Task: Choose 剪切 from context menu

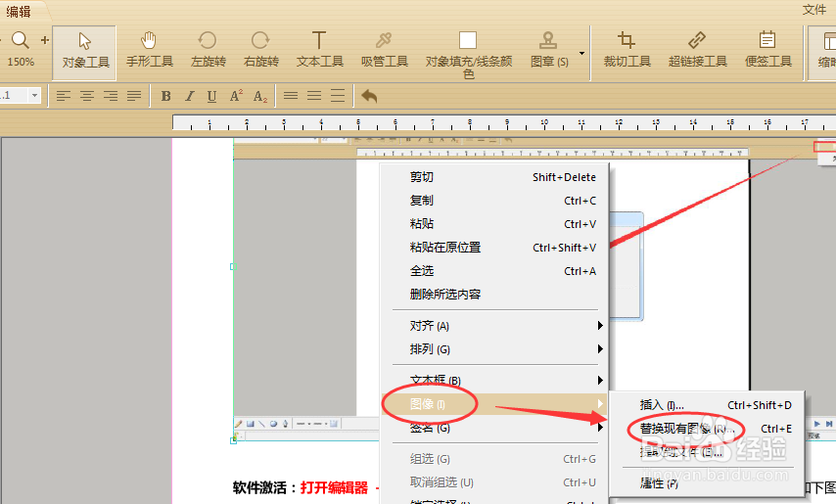Action: click(x=494, y=177)
